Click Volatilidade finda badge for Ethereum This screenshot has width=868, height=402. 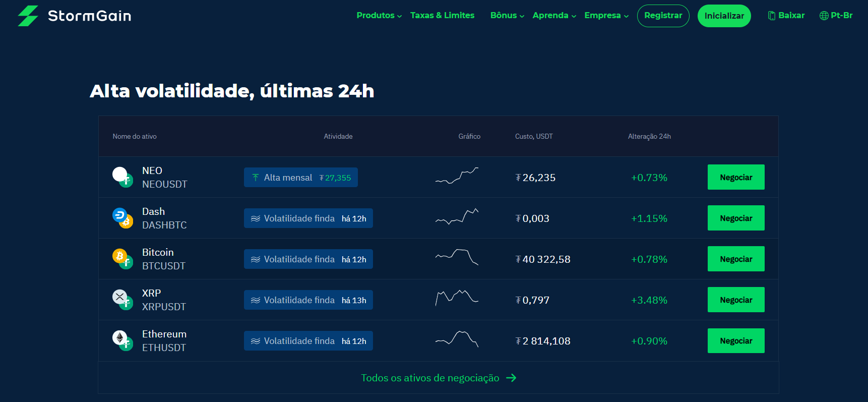click(x=308, y=341)
